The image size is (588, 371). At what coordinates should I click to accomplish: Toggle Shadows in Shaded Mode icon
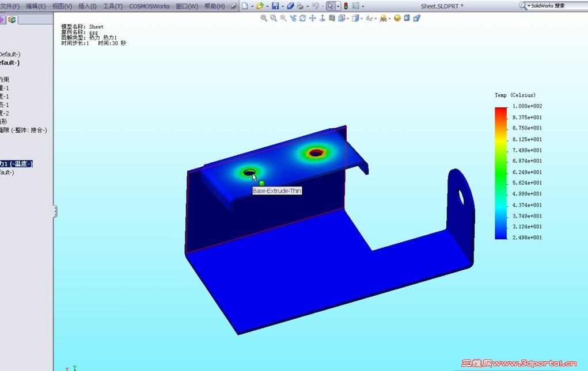(x=407, y=18)
